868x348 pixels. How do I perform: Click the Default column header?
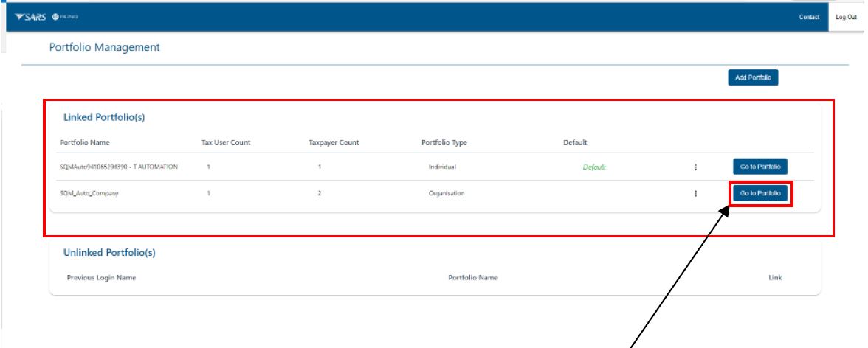coord(575,142)
